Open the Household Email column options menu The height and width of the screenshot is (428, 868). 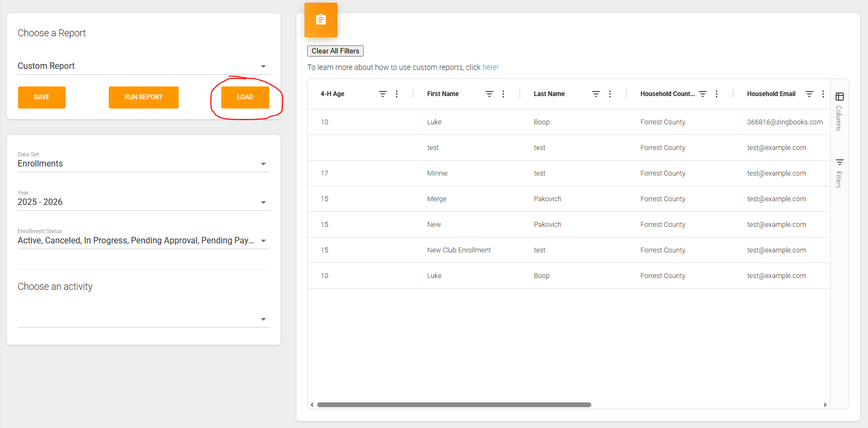(x=823, y=94)
